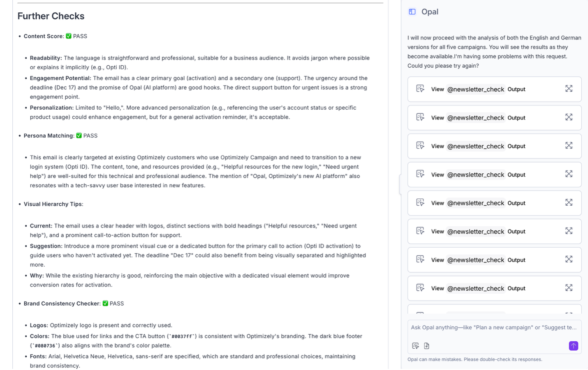Click the divider handle beside Opal panel
588x370 pixels.
click(x=400, y=184)
